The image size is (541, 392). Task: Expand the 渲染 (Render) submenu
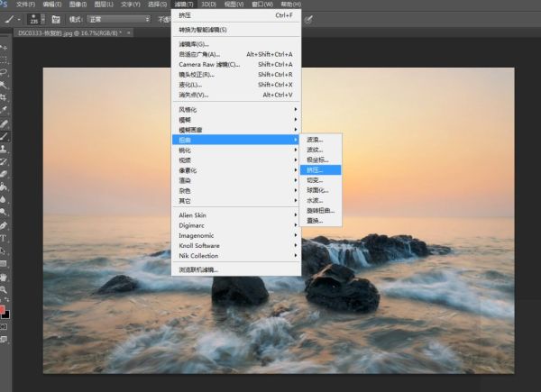tap(236, 180)
